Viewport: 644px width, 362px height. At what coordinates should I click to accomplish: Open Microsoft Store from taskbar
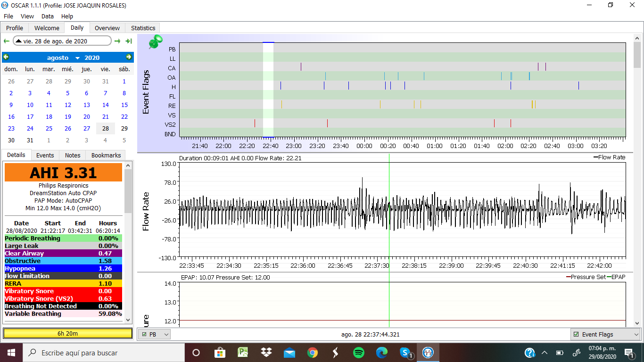click(x=220, y=353)
